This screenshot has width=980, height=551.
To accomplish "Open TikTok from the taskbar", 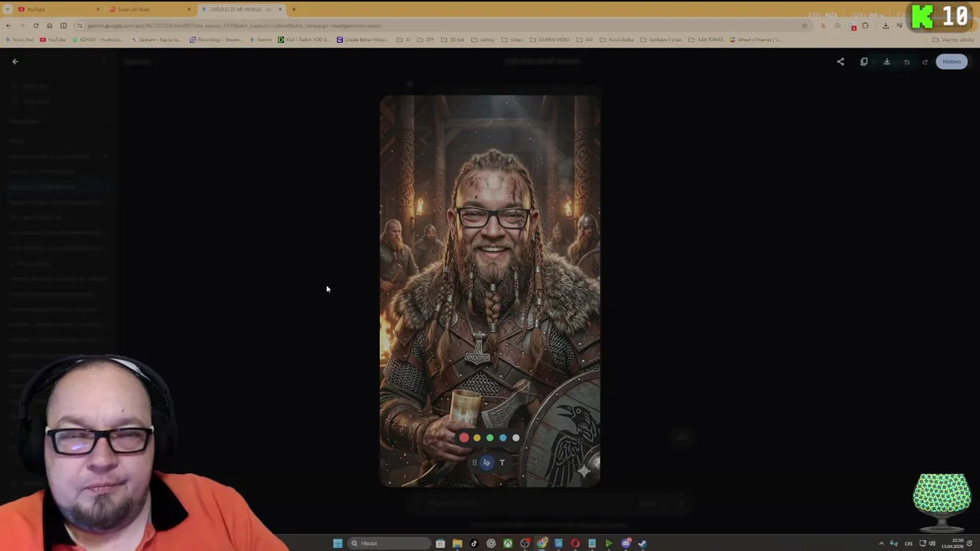I will coord(474,543).
